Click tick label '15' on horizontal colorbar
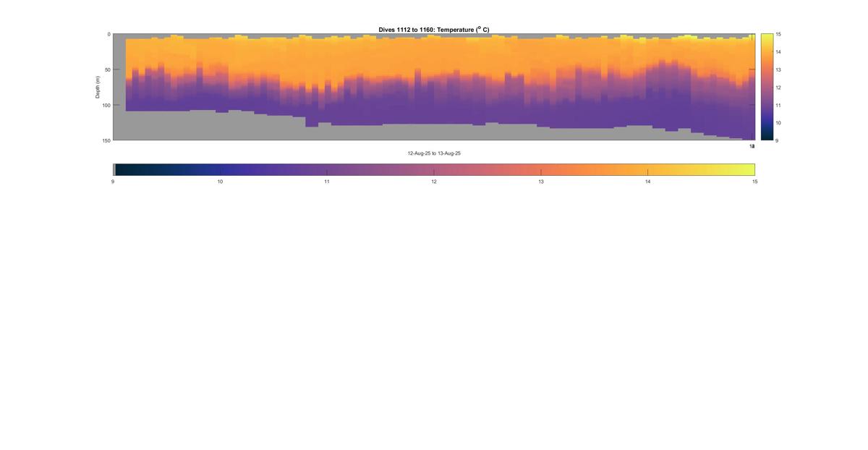The height and width of the screenshot is (450, 868). [754, 182]
